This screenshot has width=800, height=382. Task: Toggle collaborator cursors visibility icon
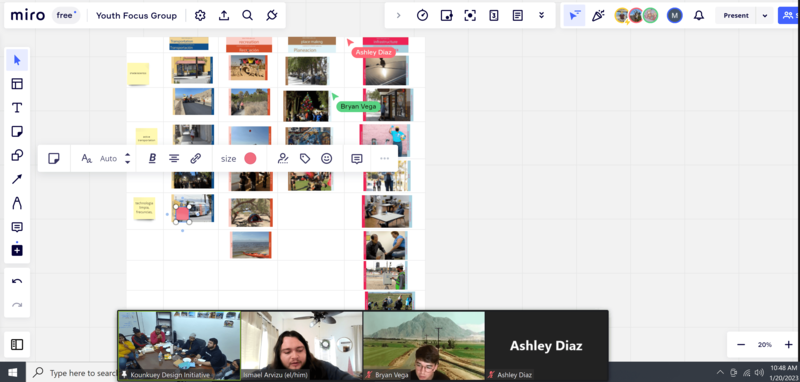click(574, 15)
